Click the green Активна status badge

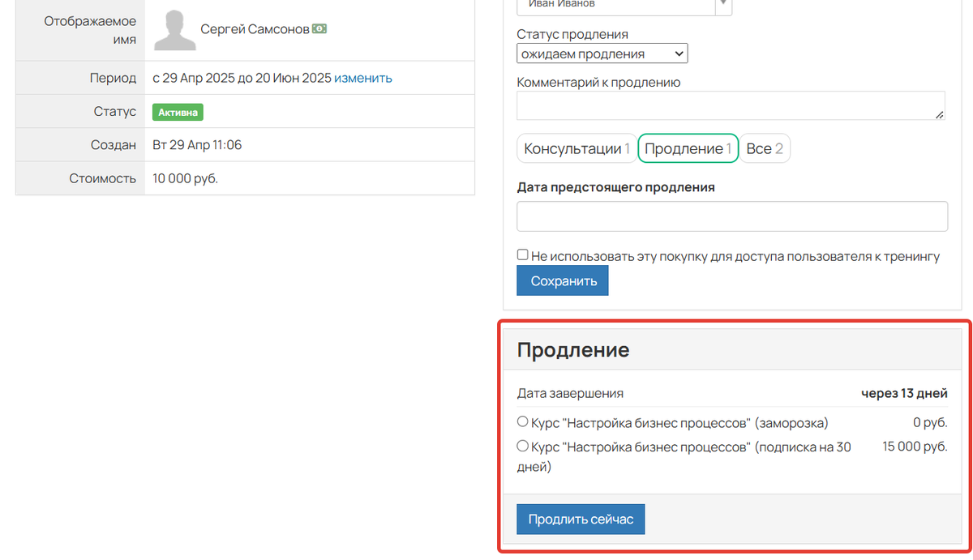(x=178, y=112)
